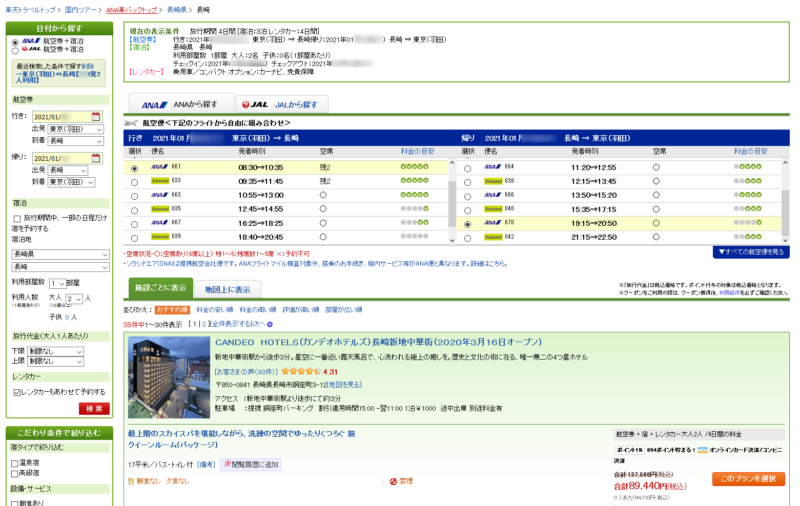Select the 施設ごとに表示 tab
The height and width of the screenshot is (506, 800).
coord(161,288)
